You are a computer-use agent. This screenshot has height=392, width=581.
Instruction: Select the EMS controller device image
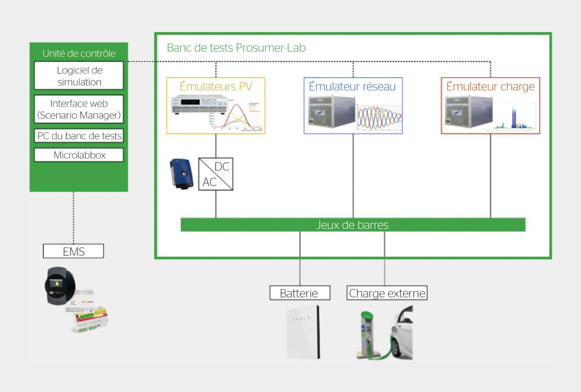coord(75,299)
